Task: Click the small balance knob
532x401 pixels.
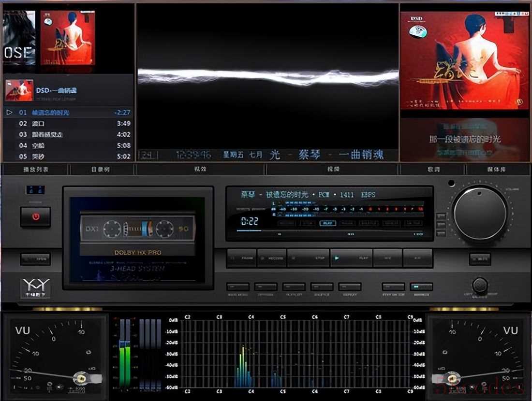Action: coord(480,285)
